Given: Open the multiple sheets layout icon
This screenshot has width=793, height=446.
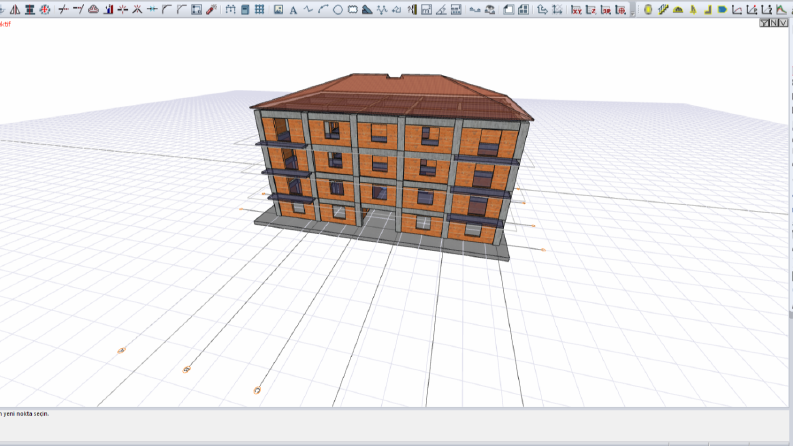Looking at the screenshot, I should click(523, 9).
